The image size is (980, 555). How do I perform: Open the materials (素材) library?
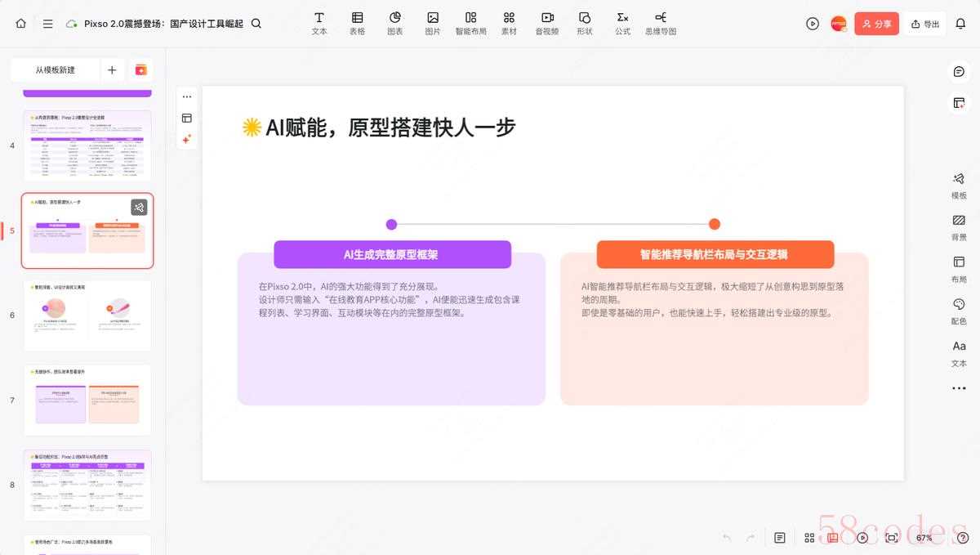coord(509,24)
